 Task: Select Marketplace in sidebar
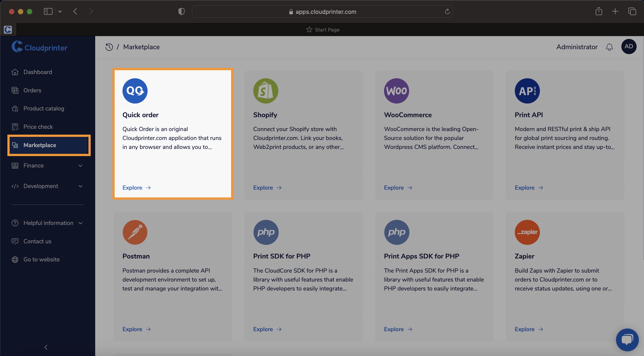coord(49,145)
